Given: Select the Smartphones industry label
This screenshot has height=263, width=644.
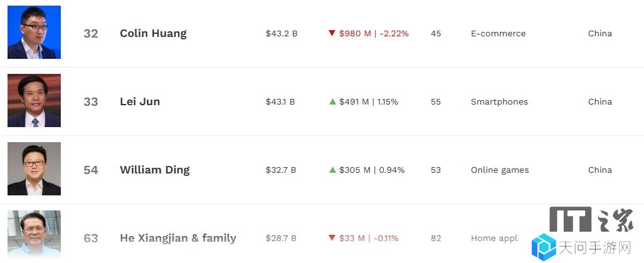Looking at the screenshot, I should pos(499,101).
